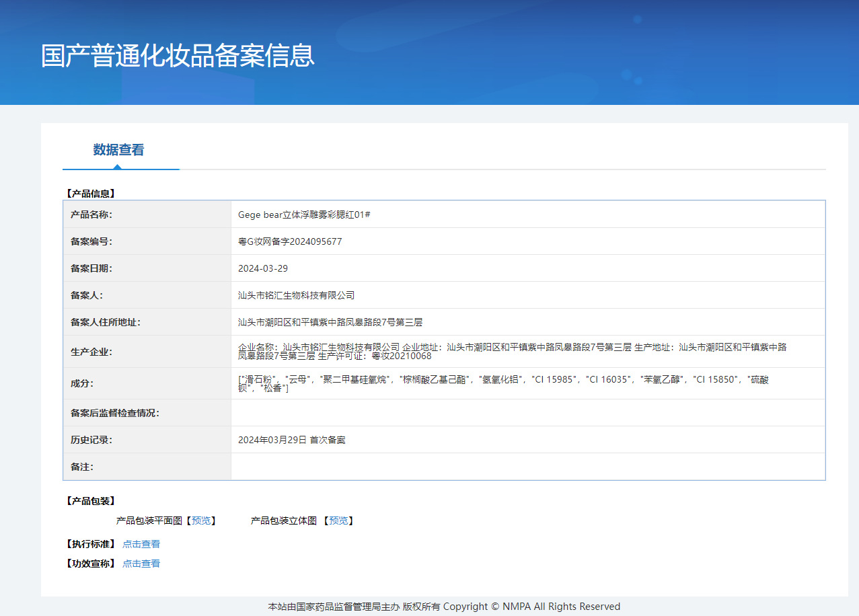Click the 【执行标准】 label
This screenshot has height=616, width=859.
pyautogui.click(x=90, y=544)
